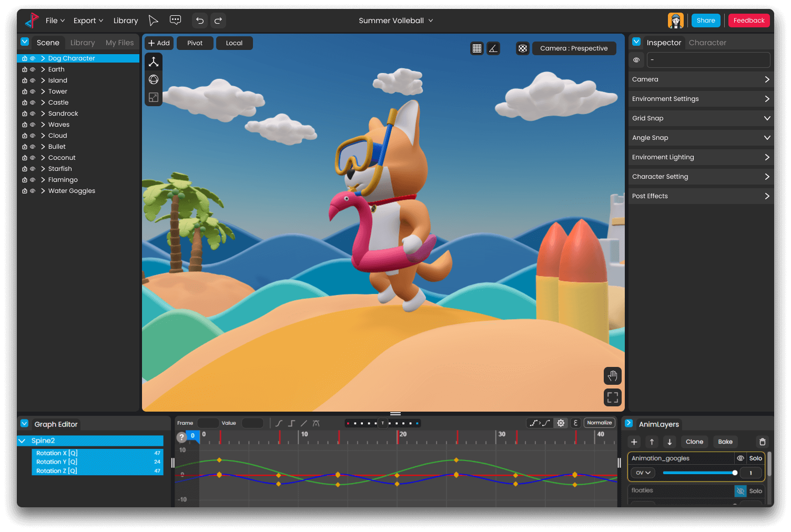791x532 pixels.
Task: Click the Share button
Action: (706, 21)
